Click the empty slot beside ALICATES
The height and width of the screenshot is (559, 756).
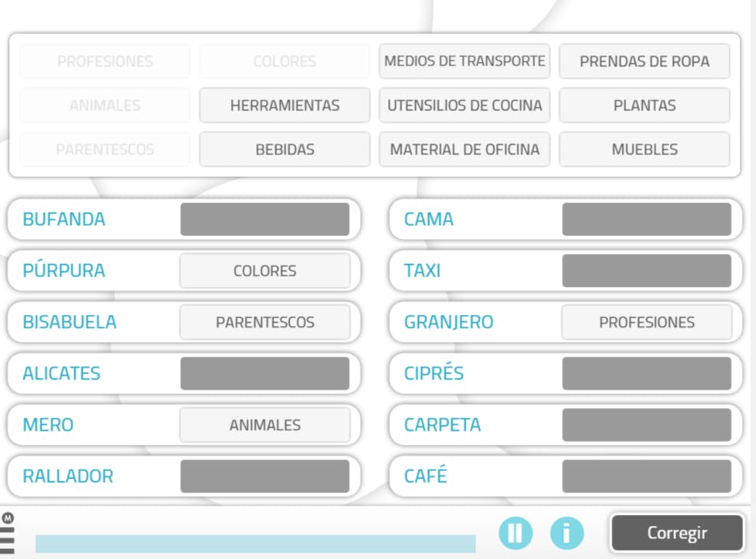pos(265,373)
